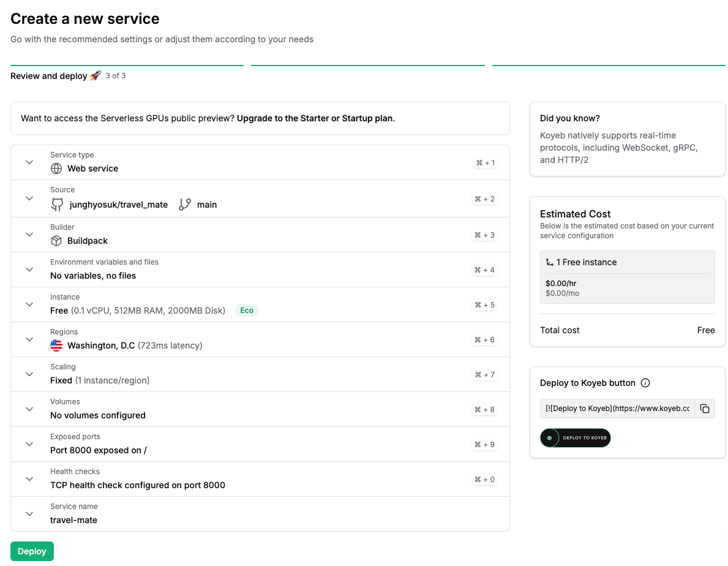Click the junghyosuk/travel_mate repository name
The image size is (728, 566).
click(118, 205)
